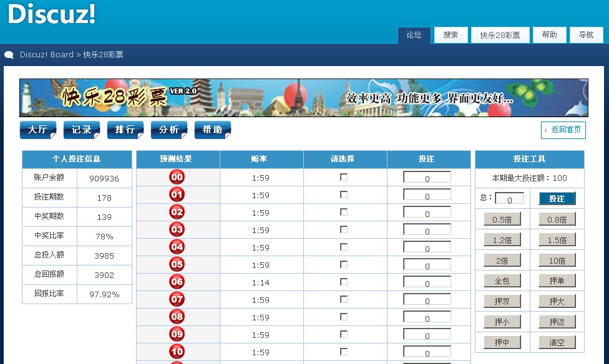Click the red 03 number ball
The height and width of the screenshot is (364, 609).
(x=177, y=230)
